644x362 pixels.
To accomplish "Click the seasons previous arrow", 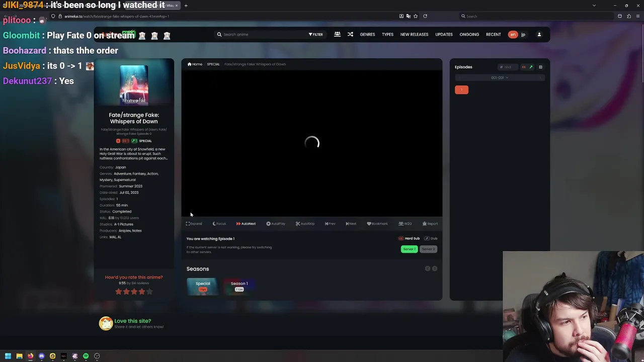I will click(428, 268).
